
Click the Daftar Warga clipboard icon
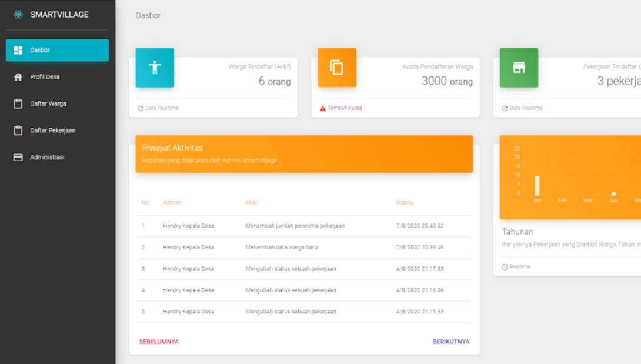click(18, 103)
